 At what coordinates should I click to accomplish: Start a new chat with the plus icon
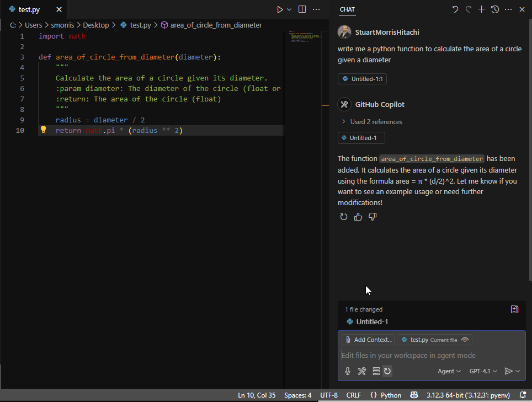point(481,9)
